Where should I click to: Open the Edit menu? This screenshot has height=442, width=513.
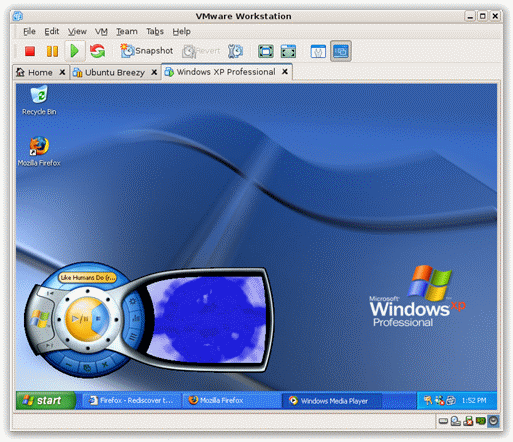[52, 31]
